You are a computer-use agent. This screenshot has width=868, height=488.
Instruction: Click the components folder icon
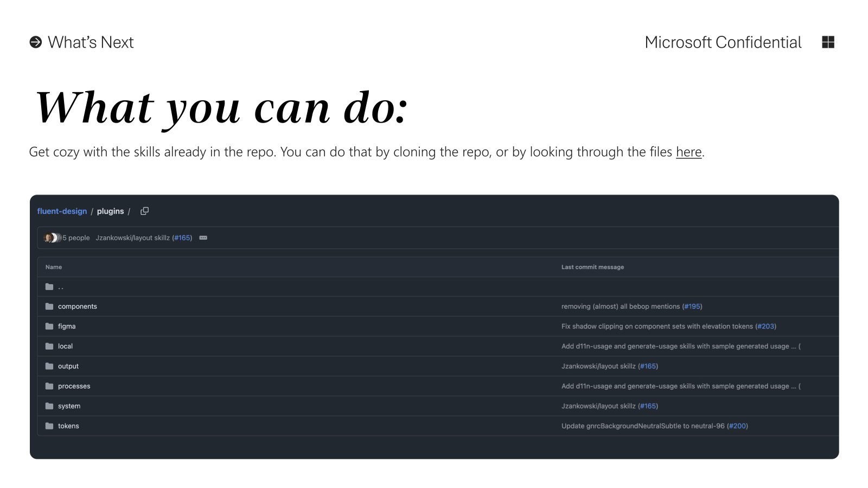click(49, 306)
